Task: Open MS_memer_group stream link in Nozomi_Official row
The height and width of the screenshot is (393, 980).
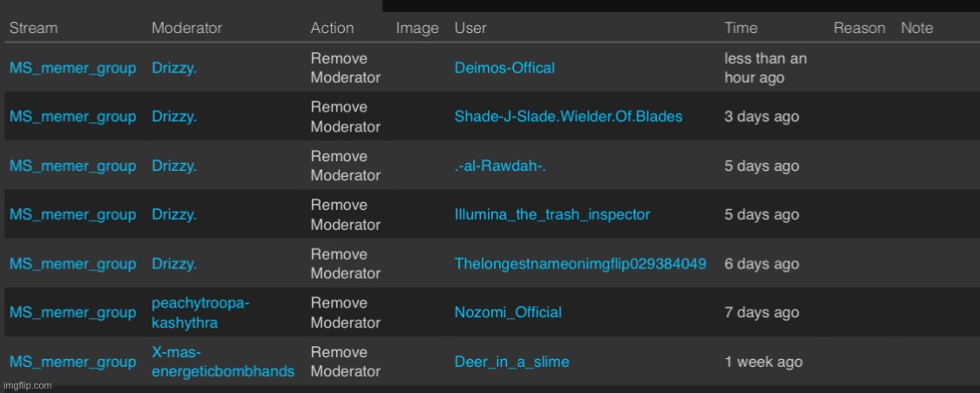Action: [x=72, y=313]
